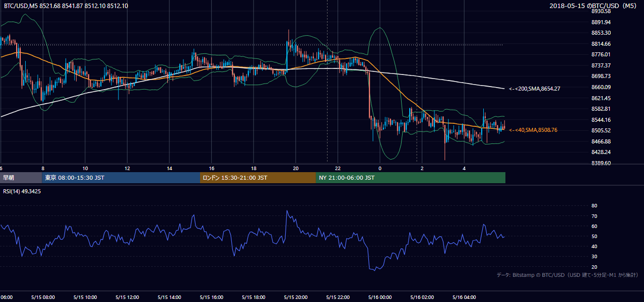
Task: Click the 5/15 14:00 time label
Action: (169, 297)
